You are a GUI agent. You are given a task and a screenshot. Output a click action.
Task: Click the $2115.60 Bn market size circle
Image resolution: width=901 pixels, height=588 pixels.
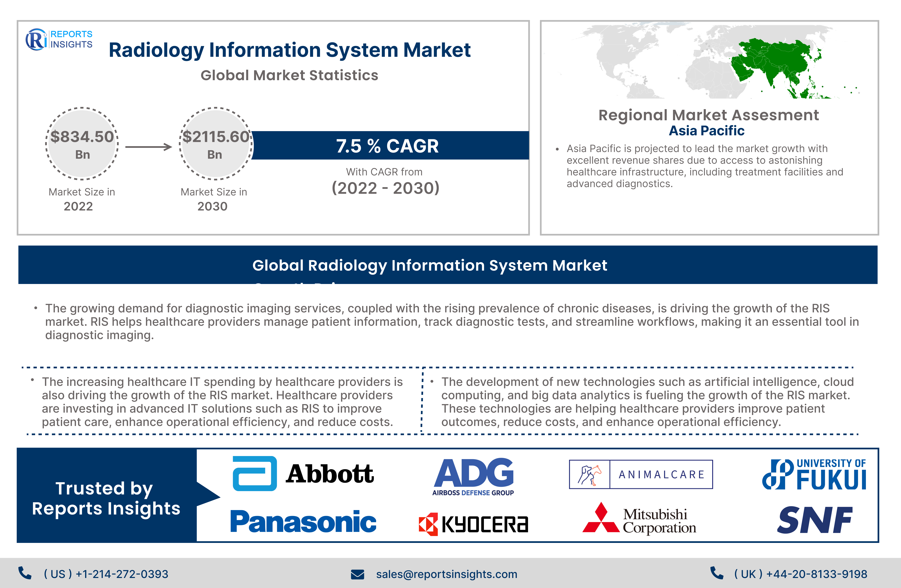click(216, 144)
